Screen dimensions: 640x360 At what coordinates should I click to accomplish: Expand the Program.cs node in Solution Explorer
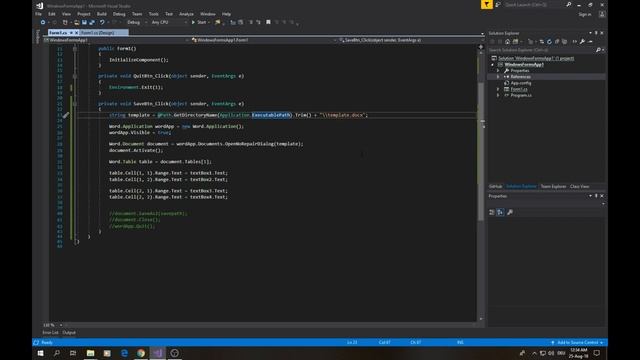(498, 95)
